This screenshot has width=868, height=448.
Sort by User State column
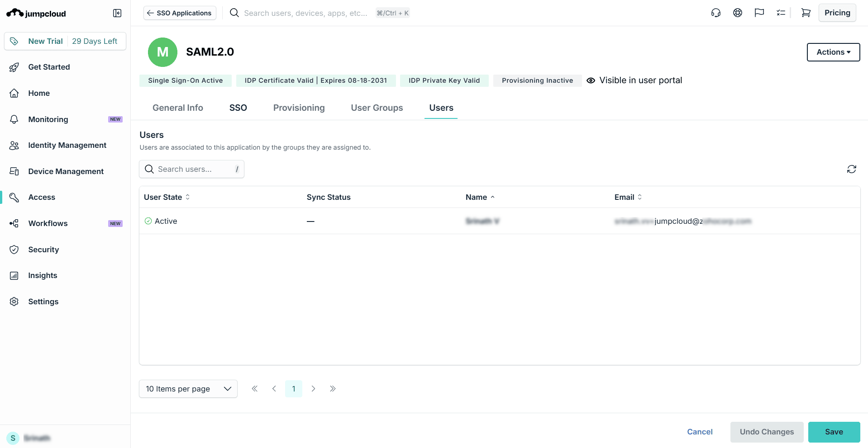click(x=167, y=197)
